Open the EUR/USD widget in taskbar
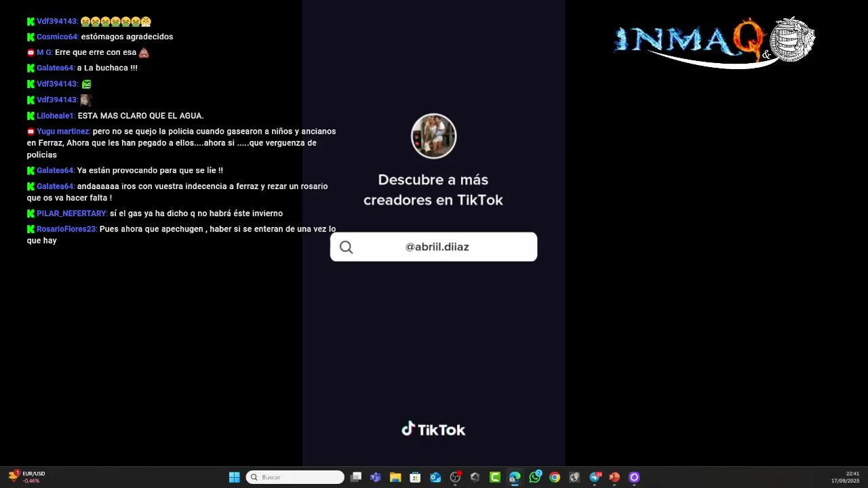 [x=26, y=477]
